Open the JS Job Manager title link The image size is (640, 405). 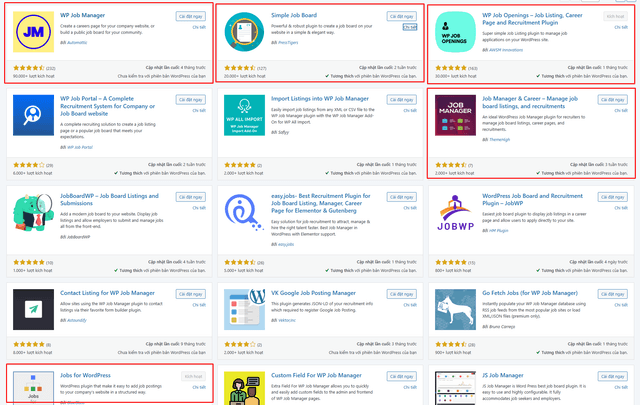pos(502,375)
